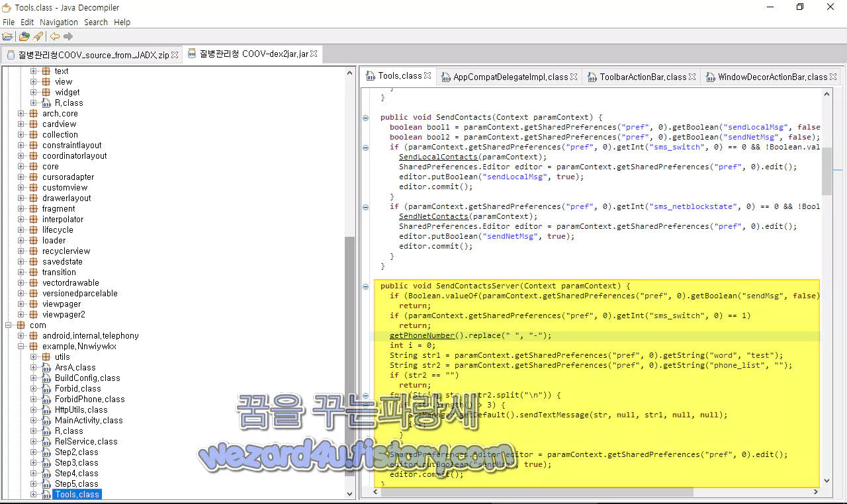Viewport: 847px width, 504px height.
Task: Follow the getPhoneNumber method link
Action: (422, 336)
